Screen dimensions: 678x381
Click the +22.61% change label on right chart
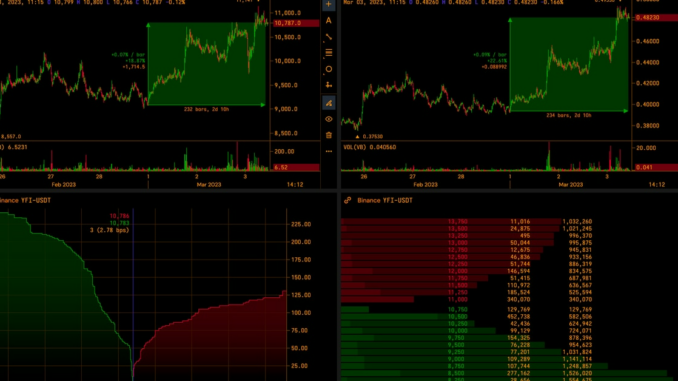coord(497,61)
